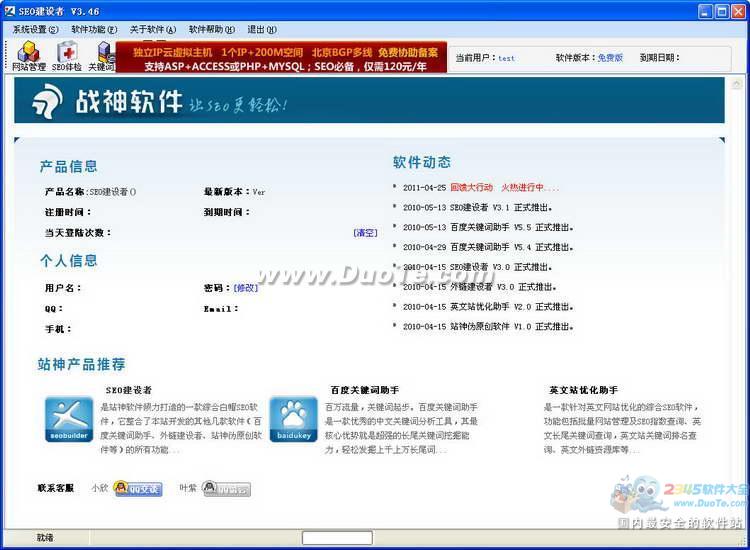
Task: Click the SEO建设者 title bar icon
Action: 10,11
